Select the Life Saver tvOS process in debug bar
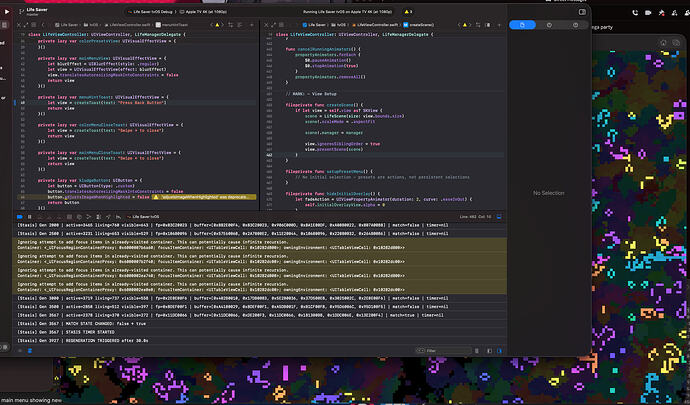 (143, 217)
